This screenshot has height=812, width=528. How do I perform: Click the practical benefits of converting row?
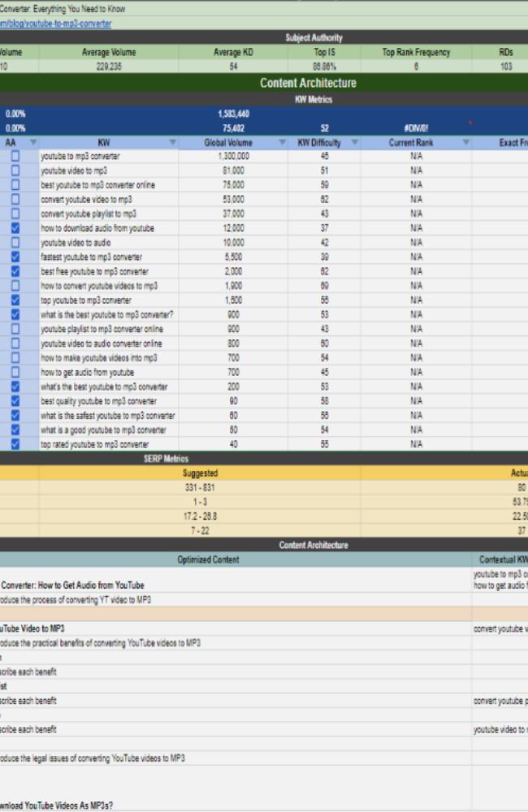[236, 642]
